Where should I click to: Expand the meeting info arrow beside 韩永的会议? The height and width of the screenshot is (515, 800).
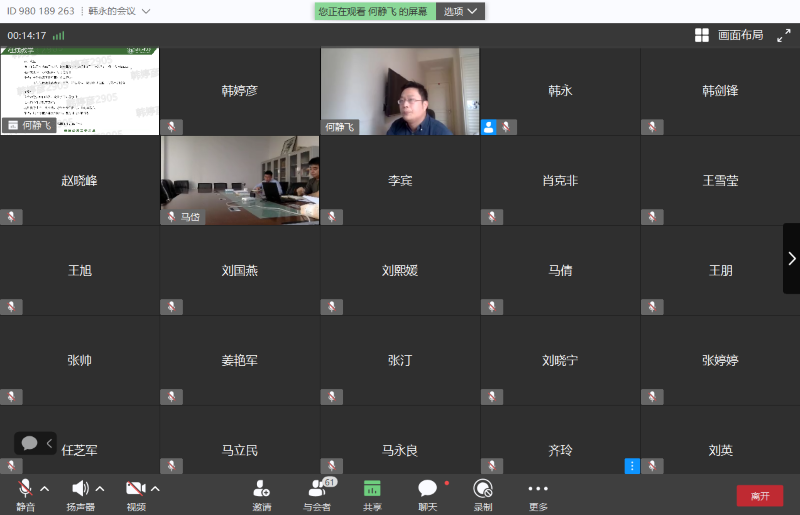point(146,12)
